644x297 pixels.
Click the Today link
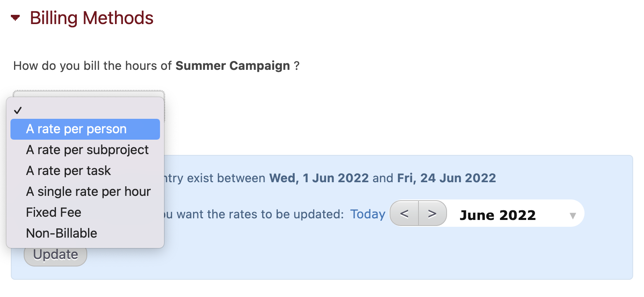pos(367,214)
